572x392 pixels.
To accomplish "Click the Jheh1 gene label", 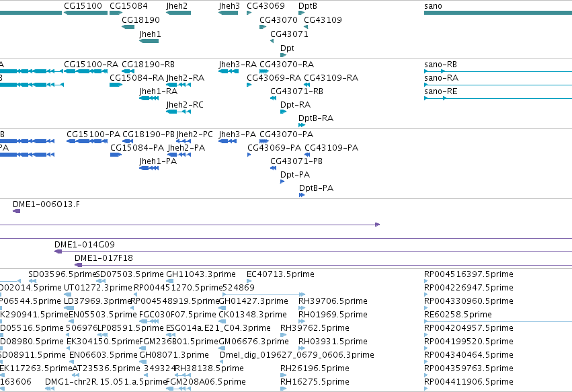I will [x=150, y=34].
